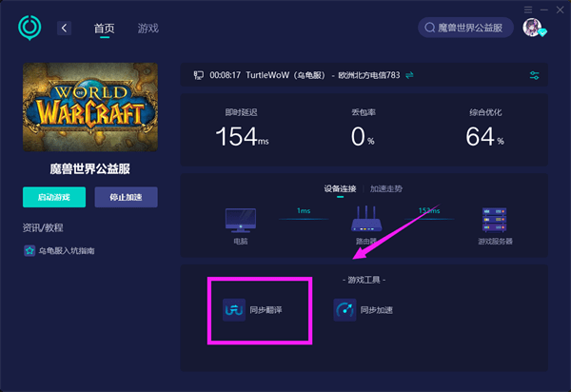Show the 设备连接 tab
This screenshot has width=571, height=392.
click(340, 188)
